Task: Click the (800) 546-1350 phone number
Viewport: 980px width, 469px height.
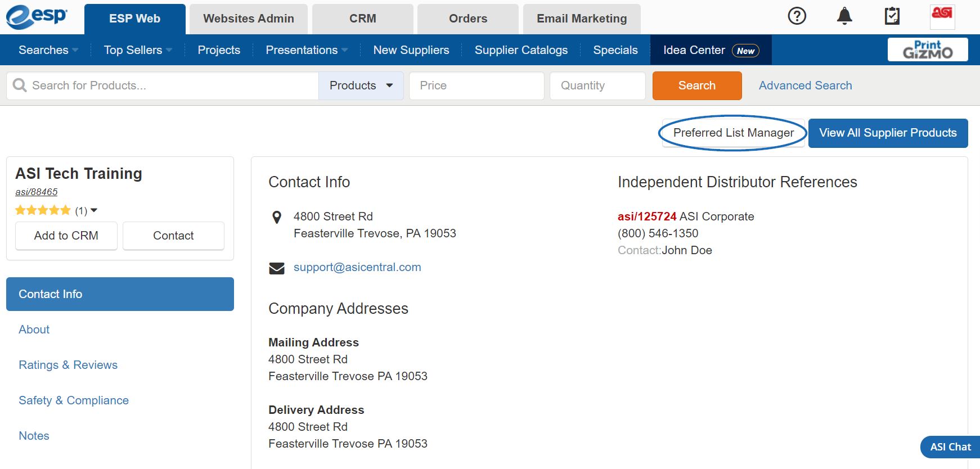Action: click(x=658, y=233)
